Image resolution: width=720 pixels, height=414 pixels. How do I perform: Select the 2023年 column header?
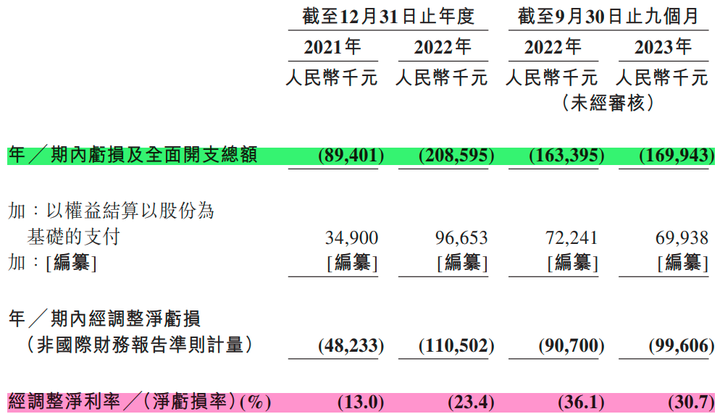tap(663, 47)
